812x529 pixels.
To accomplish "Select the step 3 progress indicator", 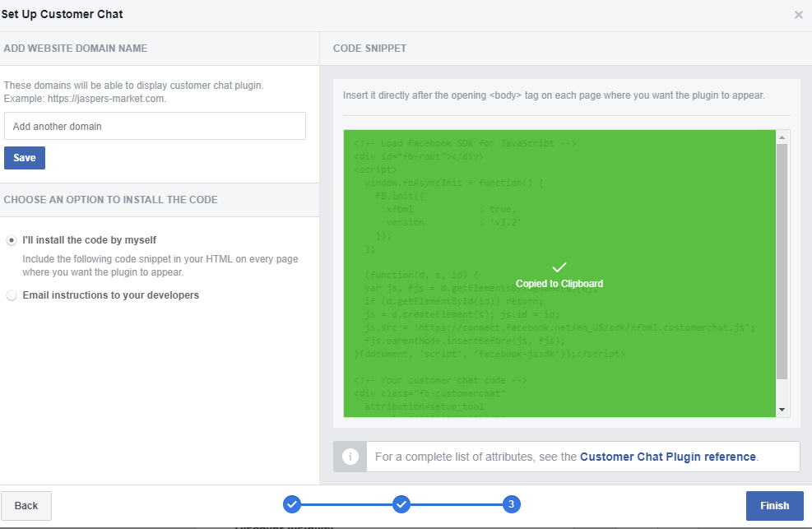I will tap(511, 504).
